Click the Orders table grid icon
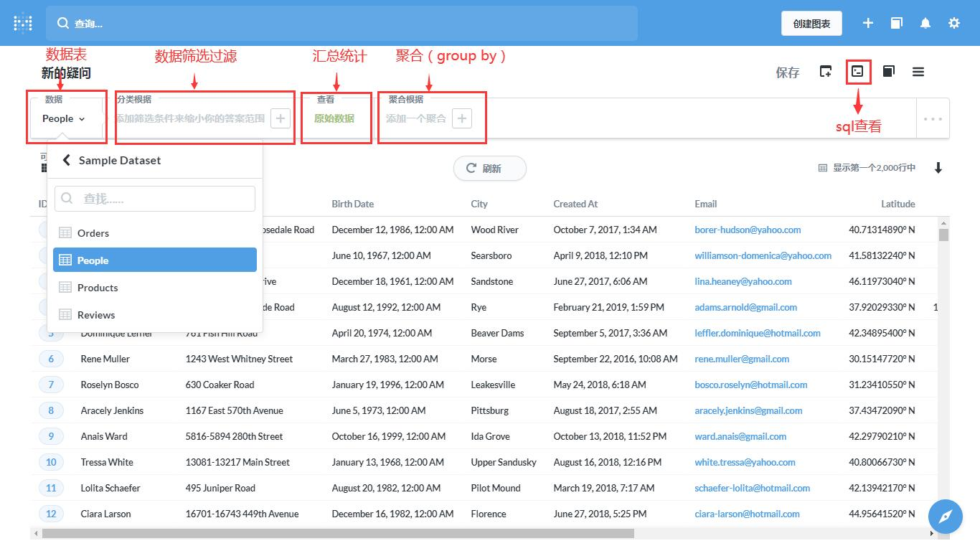 (x=65, y=233)
